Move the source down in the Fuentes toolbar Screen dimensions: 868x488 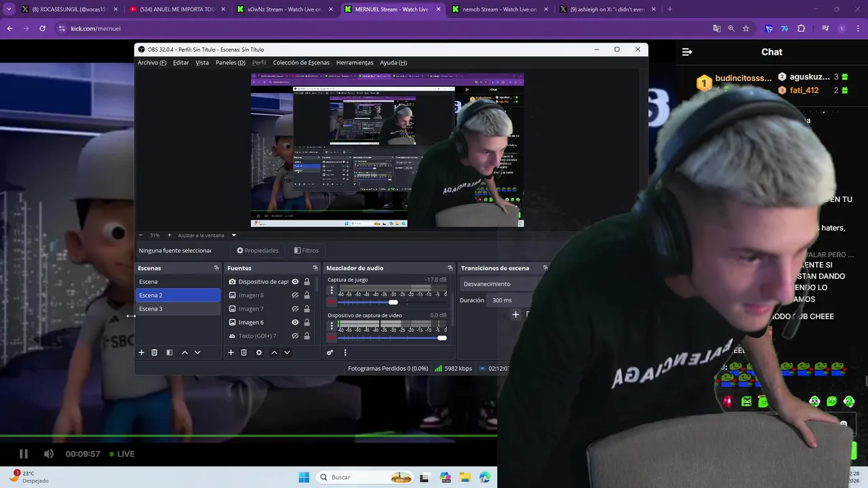(287, 352)
